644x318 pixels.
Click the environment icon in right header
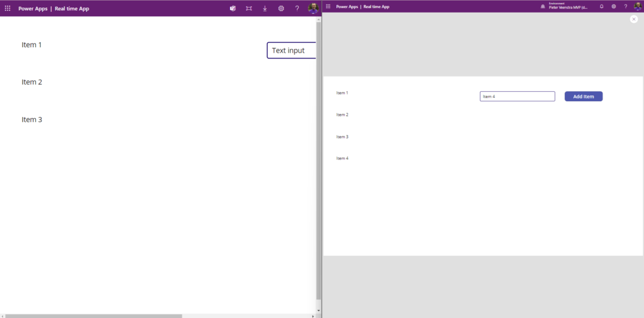click(543, 6)
